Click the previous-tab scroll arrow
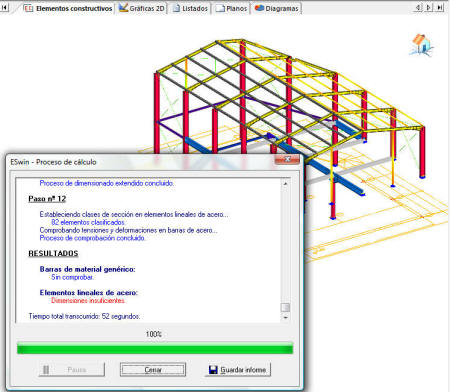Image resolution: width=450 pixels, height=392 pixels. 418,7
